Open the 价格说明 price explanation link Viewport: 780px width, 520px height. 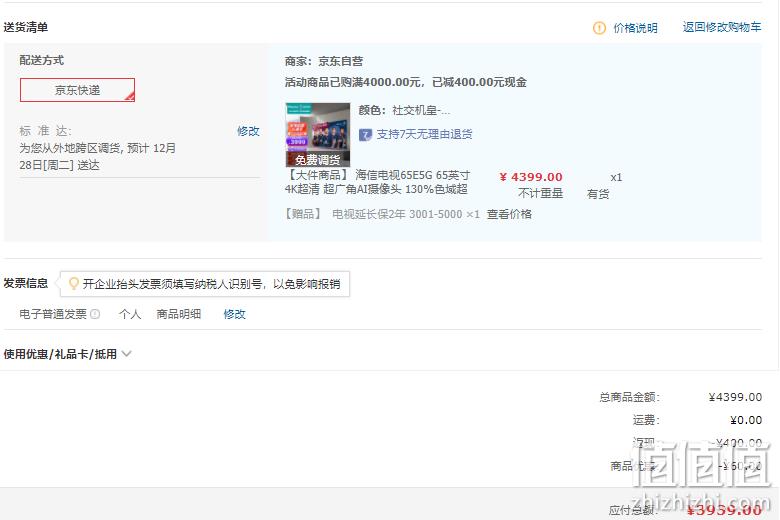pos(635,28)
